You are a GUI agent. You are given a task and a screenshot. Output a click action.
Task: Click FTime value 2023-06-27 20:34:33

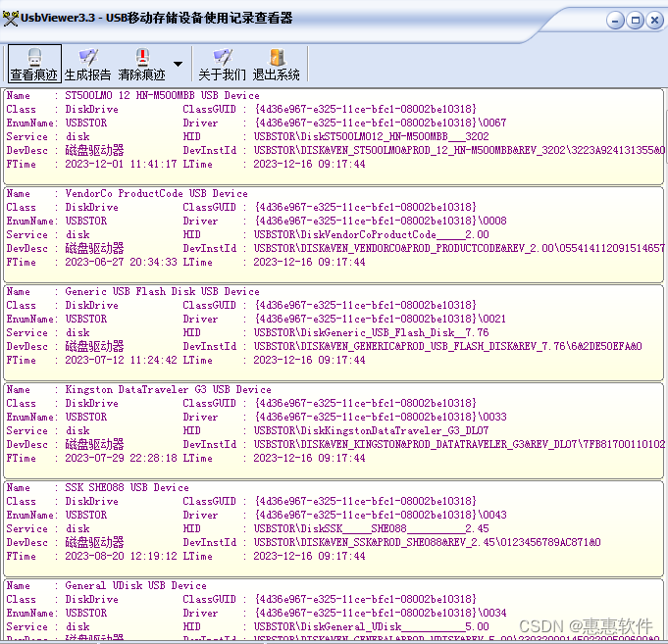tap(121, 262)
